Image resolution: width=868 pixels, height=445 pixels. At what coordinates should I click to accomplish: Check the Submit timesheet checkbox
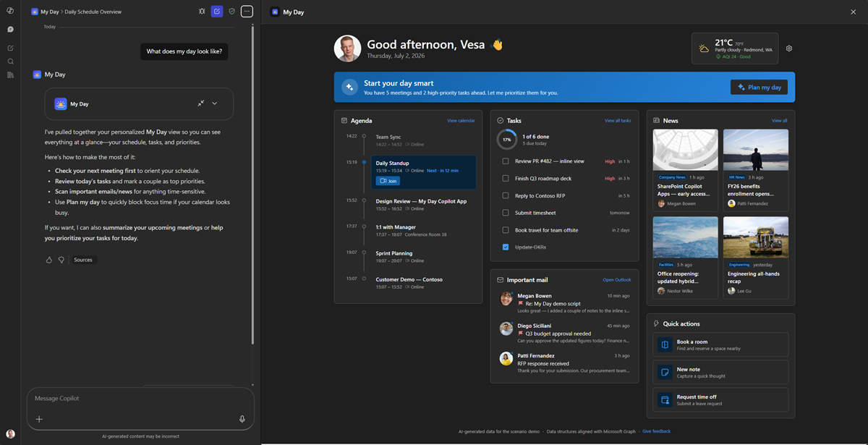click(x=506, y=213)
